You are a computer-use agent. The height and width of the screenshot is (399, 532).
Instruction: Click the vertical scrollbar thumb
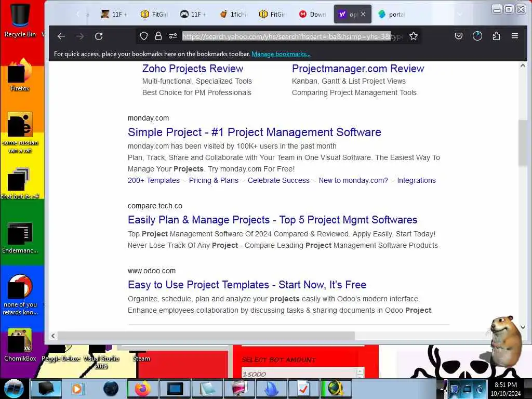click(523, 142)
